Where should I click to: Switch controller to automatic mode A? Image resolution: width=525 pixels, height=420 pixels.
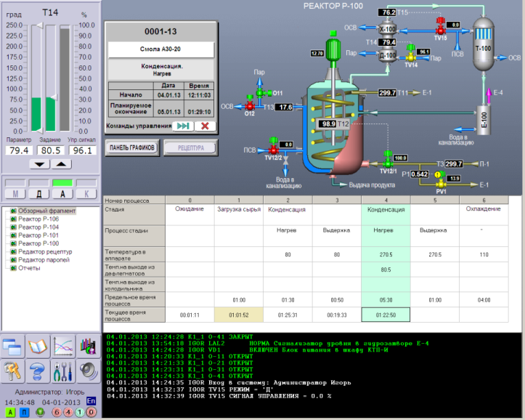point(62,194)
